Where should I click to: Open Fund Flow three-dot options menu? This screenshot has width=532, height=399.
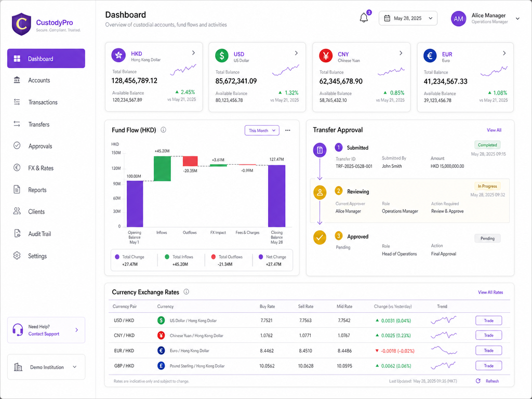288,130
